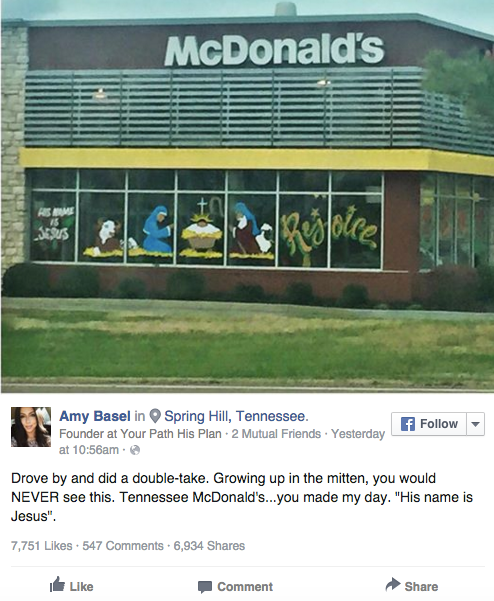Image resolution: width=494 pixels, height=601 pixels.
Task: Open Amy Basel's profile name link
Action: click(95, 416)
